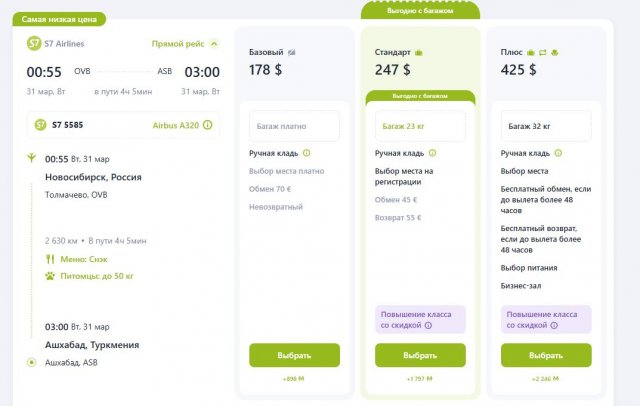Select the Базовый fare for 178 $
This screenshot has width=640, height=406.
294,355
